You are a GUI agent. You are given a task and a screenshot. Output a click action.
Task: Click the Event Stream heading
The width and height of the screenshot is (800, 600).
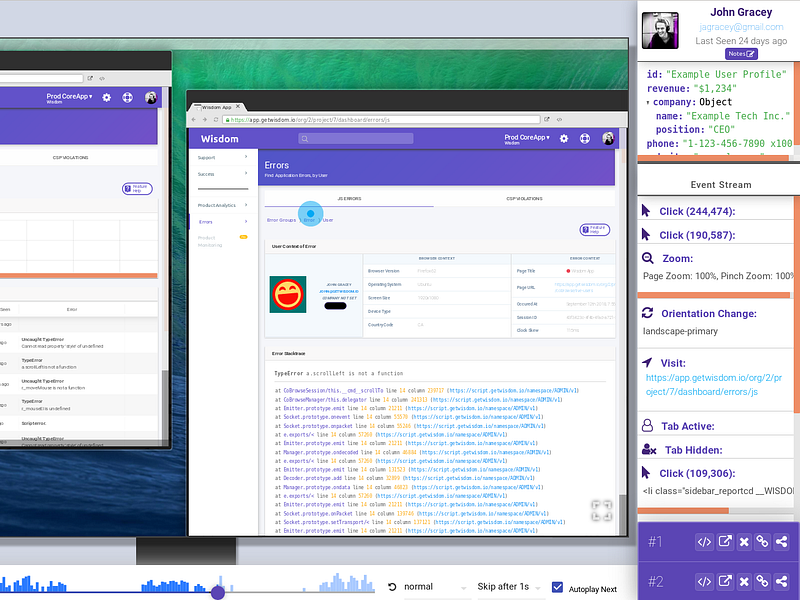pos(720,185)
